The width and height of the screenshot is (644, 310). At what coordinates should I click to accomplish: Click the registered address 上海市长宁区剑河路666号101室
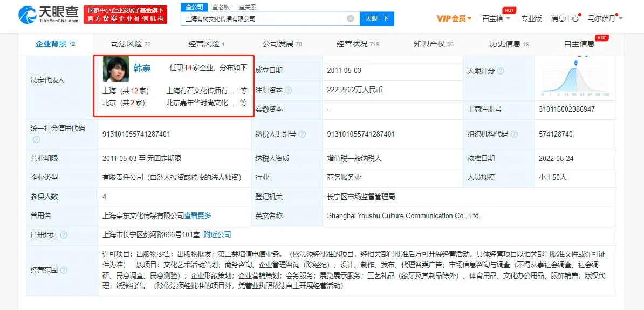click(x=151, y=234)
